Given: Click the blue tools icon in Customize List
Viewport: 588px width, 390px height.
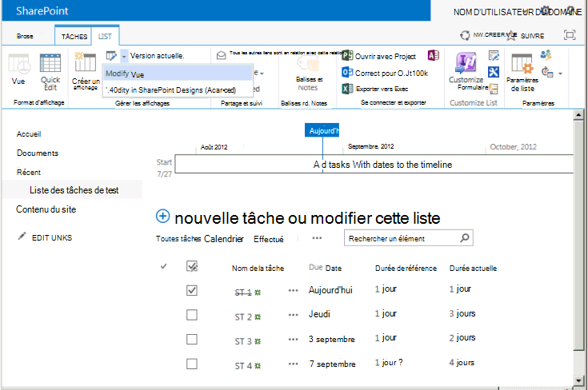Looking at the screenshot, I should [494, 72].
